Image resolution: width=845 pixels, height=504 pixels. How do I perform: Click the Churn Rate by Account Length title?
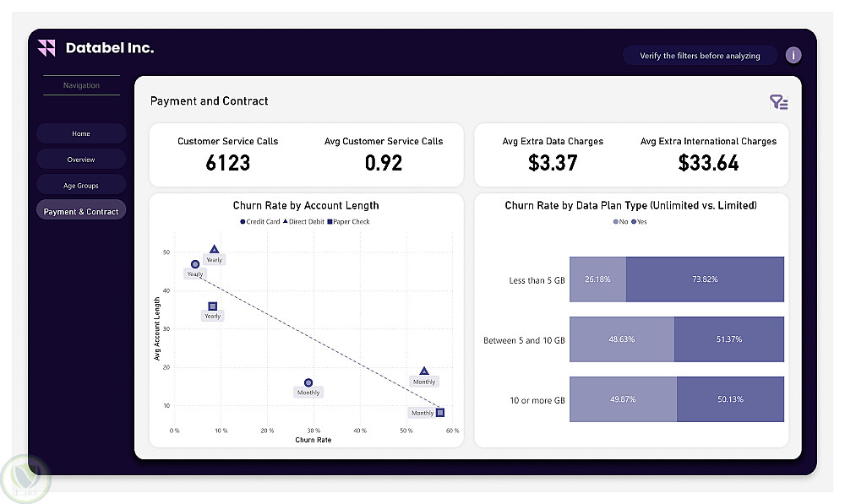(306, 205)
